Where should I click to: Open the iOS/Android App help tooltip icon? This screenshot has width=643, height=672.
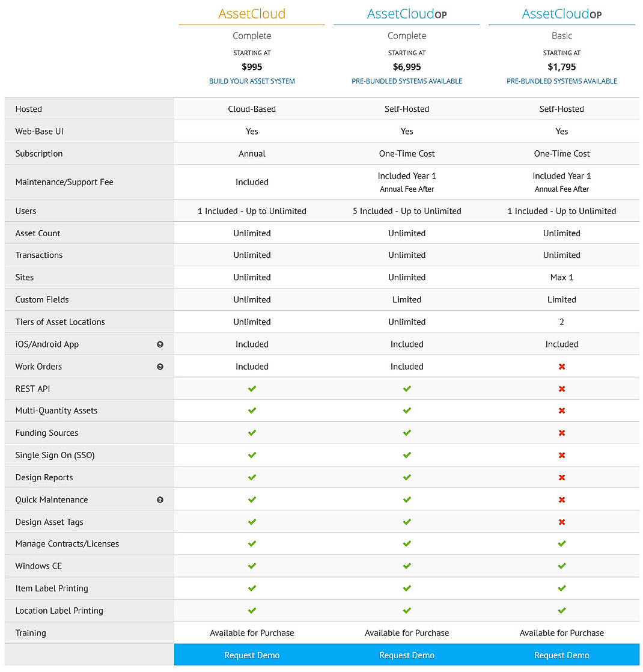point(160,344)
